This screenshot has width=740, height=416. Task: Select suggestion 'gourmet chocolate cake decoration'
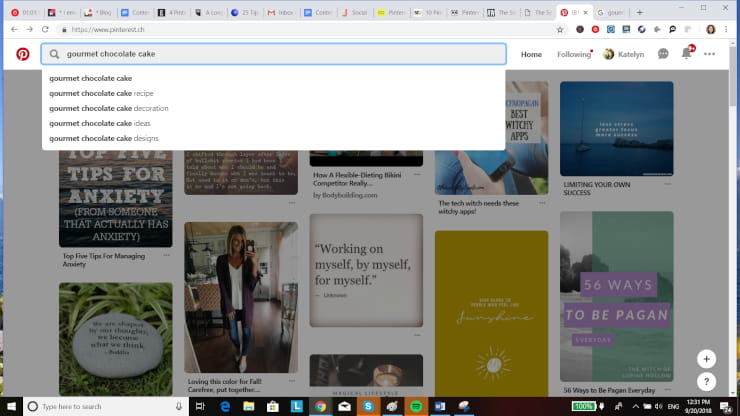109,109
